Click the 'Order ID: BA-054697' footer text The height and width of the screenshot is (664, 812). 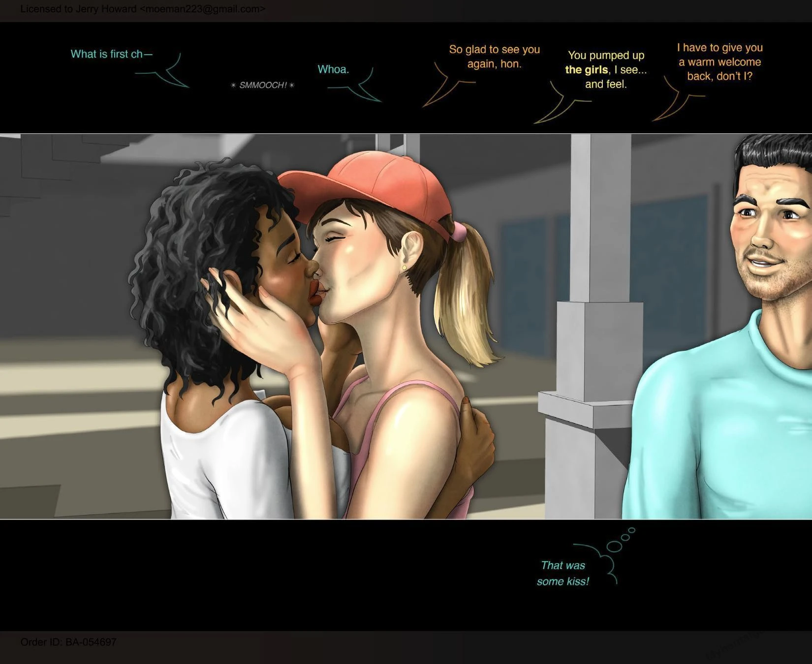(x=68, y=642)
